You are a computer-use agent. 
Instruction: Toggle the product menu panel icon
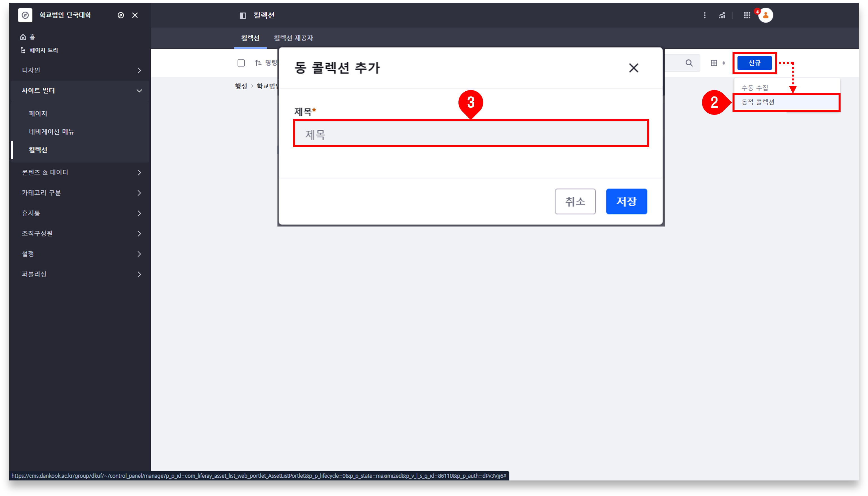pos(243,15)
